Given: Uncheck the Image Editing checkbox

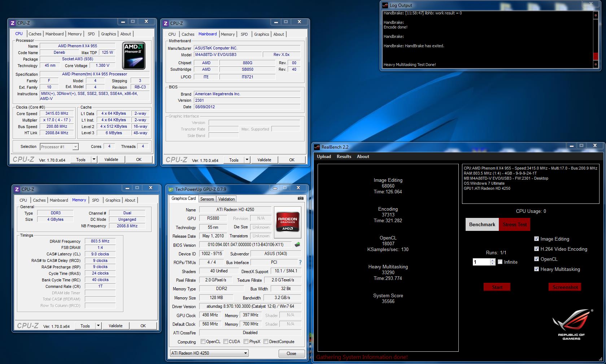Looking at the screenshot, I should point(536,239).
